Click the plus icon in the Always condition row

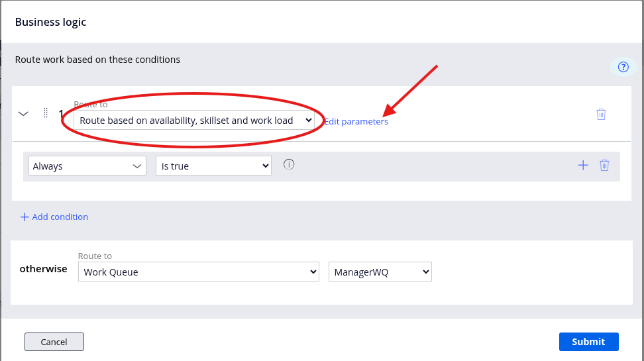coord(583,166)
